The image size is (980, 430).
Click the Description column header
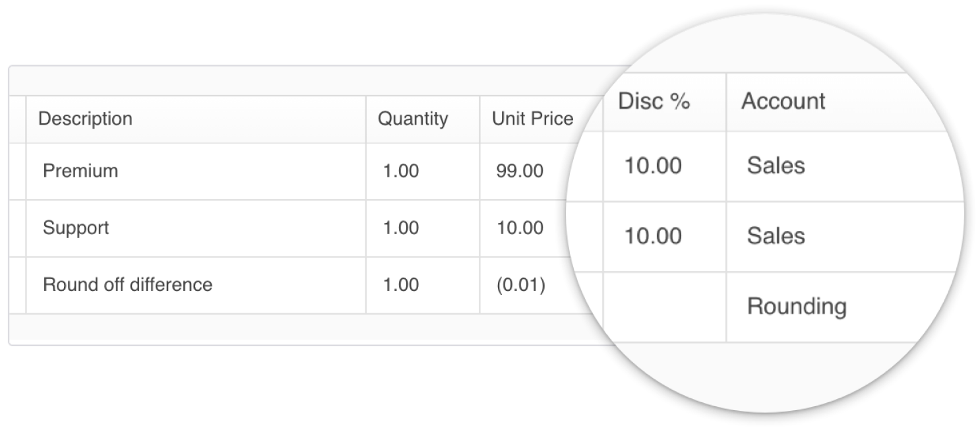coord(85,119)
